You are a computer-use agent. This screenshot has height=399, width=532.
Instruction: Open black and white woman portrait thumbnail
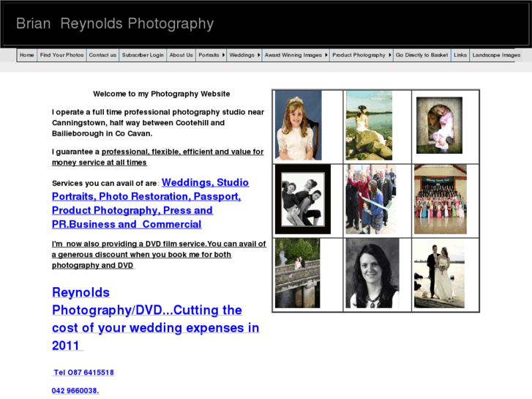pos(372,273)
